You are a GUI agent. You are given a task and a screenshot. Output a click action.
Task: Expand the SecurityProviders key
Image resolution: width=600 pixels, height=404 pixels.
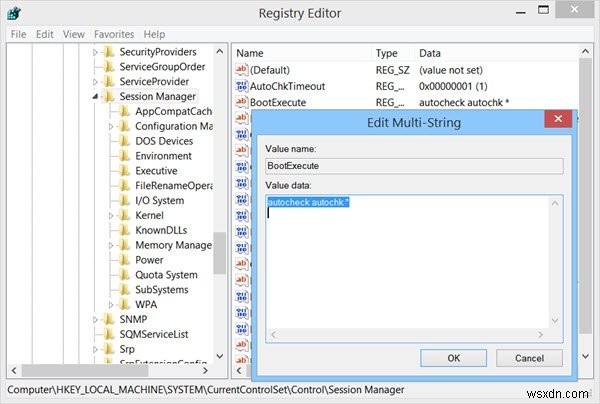tap(95, 52)
